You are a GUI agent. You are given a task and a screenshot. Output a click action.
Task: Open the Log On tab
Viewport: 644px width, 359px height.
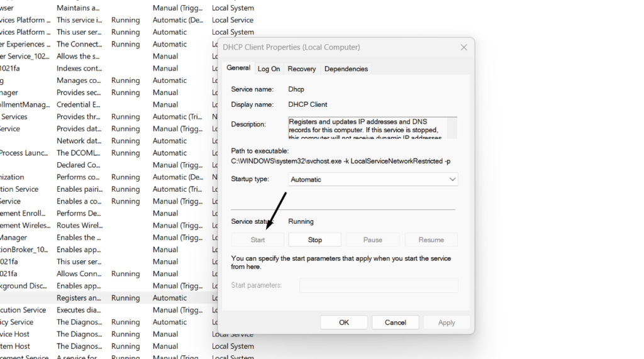click(269, 69)
